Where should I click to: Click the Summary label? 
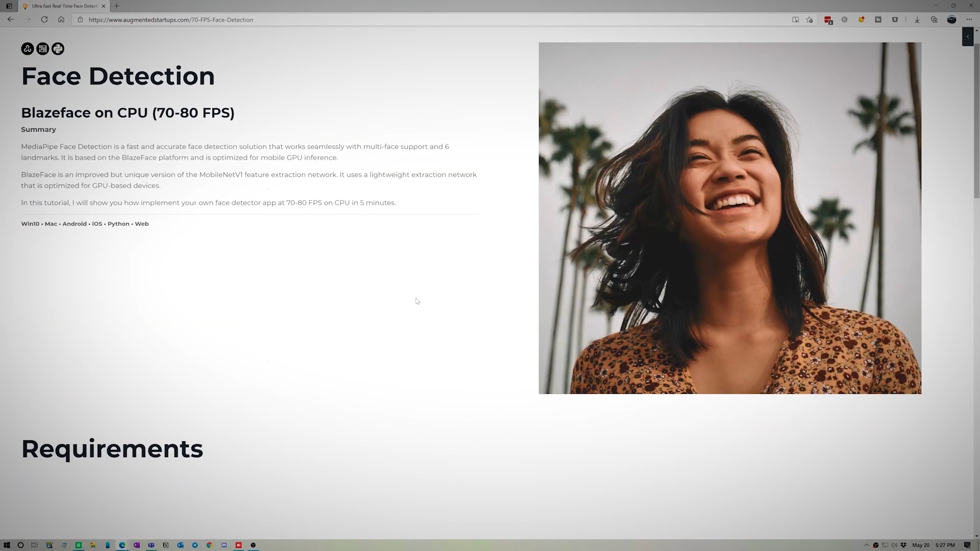pos(38,130)
